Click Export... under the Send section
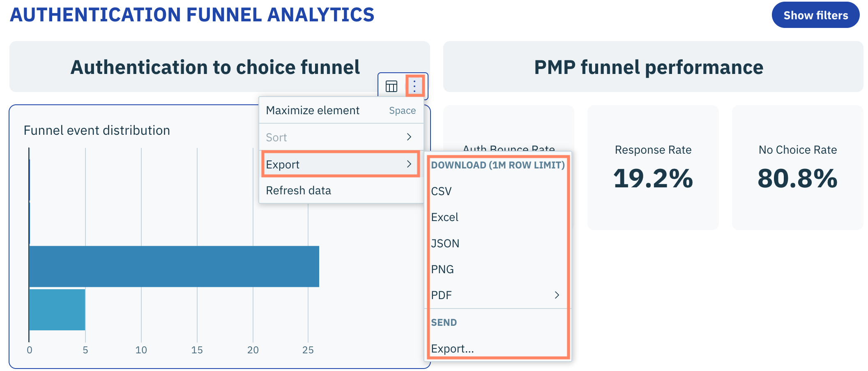The height and width of the screenshot is (371, 868). [452, 349]
